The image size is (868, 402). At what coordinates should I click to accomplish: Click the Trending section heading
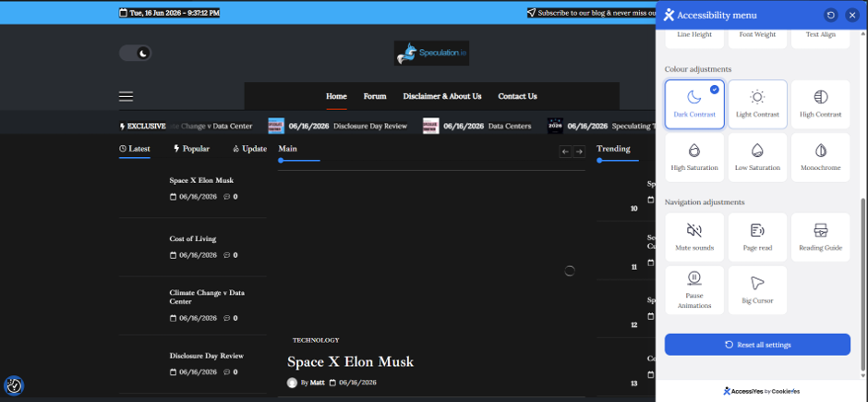click(x=613, y=149)
